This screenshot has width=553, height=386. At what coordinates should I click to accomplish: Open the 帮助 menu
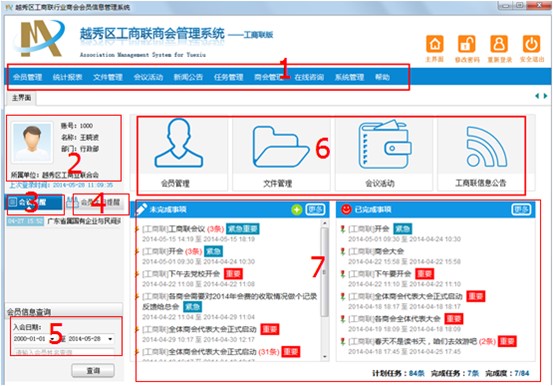click(382, 77)
